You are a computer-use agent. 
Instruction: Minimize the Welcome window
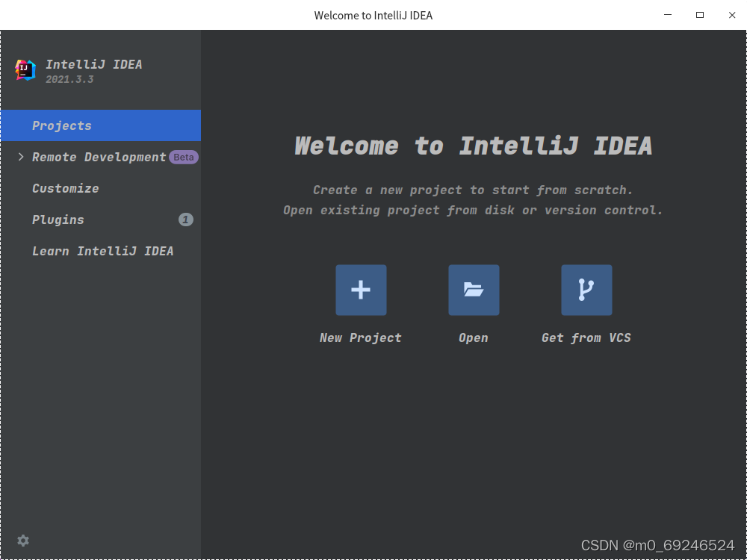(x=668, y=15)
